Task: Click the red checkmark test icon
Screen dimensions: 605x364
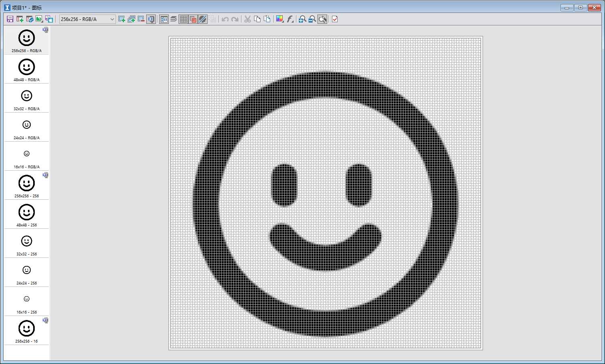Action: (335, 19)
